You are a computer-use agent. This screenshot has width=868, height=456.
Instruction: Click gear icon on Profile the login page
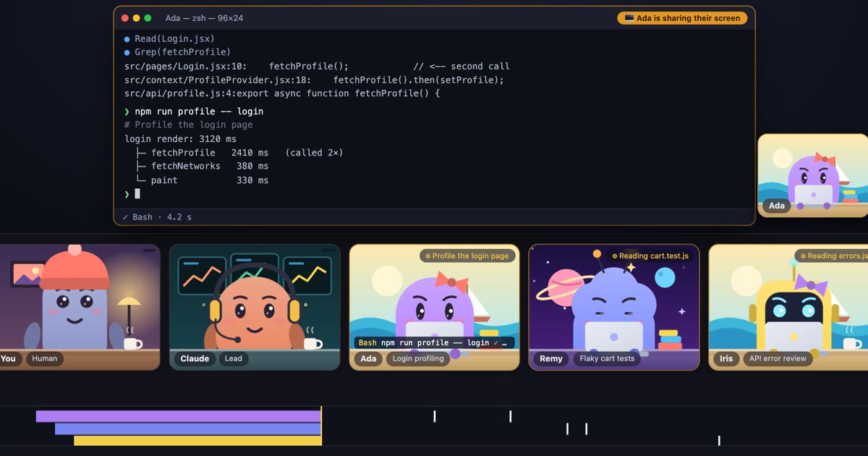click(x=427, y=256)
